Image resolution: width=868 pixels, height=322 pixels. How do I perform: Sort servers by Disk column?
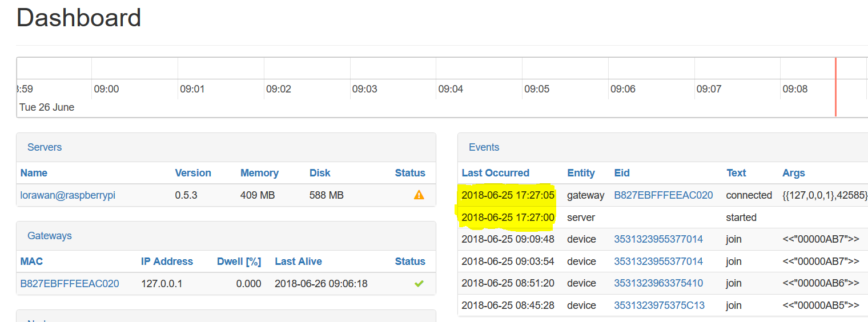[320, 173]
